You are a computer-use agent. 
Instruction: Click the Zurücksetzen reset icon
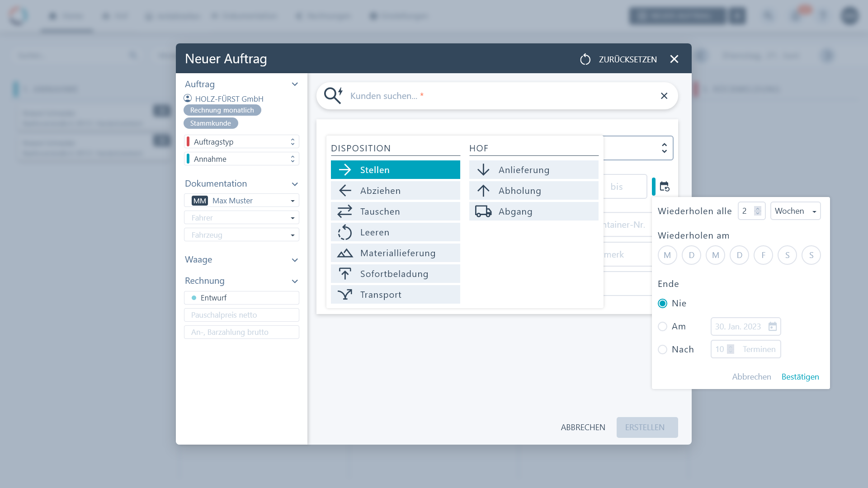pos(585,59)
